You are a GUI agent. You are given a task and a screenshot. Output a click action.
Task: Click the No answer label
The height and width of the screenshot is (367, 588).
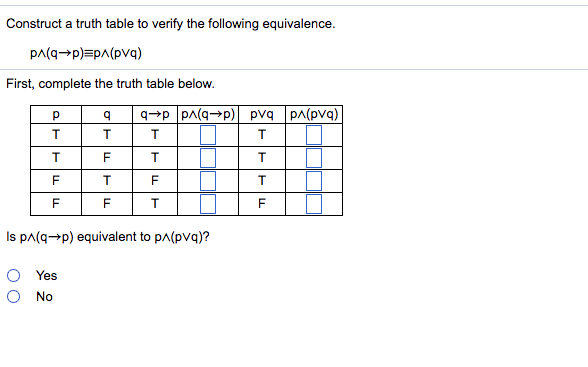click(x=44, y=297)
